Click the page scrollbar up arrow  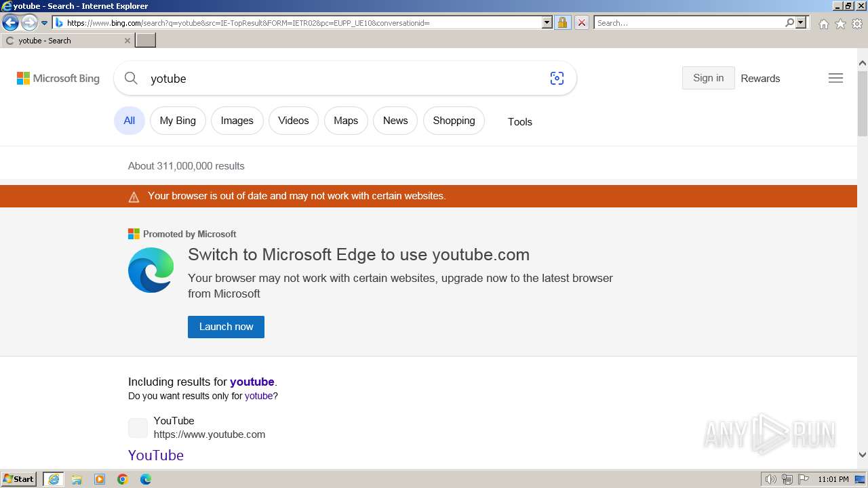(862, 63)
